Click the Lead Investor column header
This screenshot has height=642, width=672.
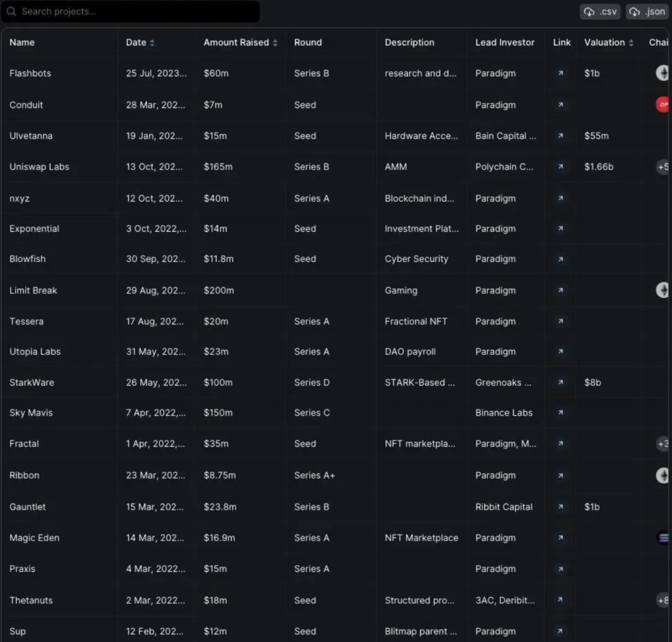coord(505,43)
